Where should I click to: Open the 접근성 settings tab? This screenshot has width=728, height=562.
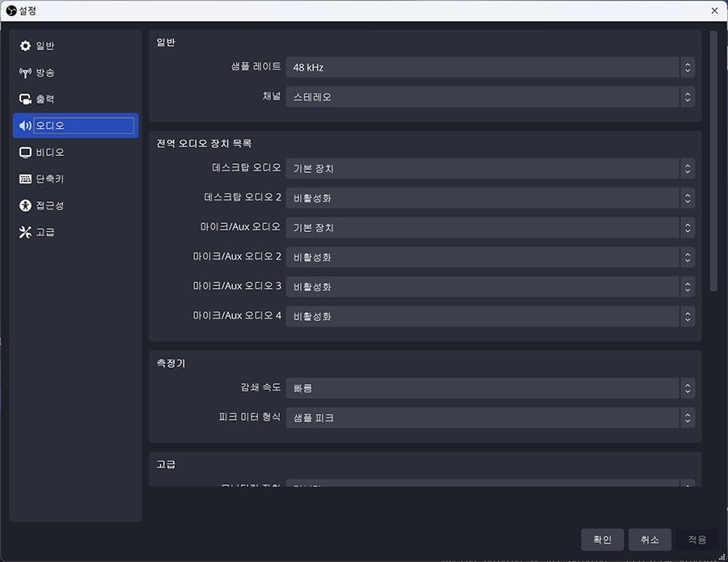(x=76, y=205)
